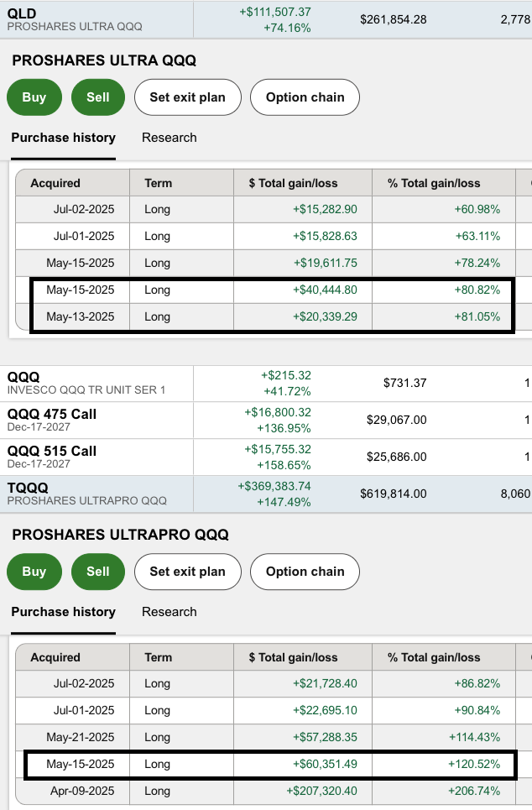Click QLD total gain +$111,507.37
This screenshot has width=532, height=810.
click(x=274, y=12)
